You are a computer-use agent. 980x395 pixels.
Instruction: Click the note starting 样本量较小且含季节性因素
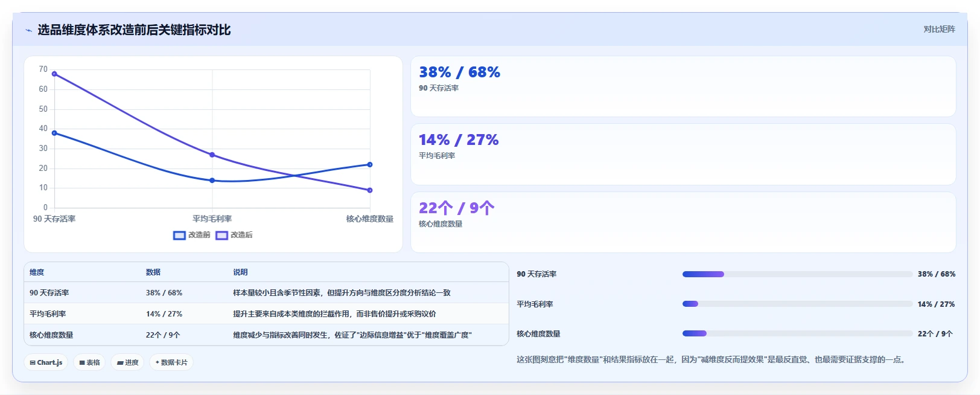click(x=342, y=293)
